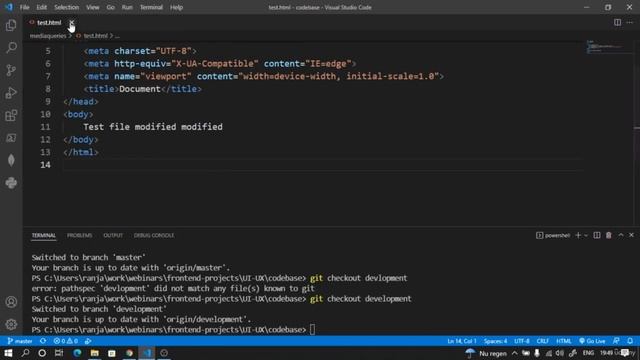
Task: Open Windows taskbar search
Action: 25,353
